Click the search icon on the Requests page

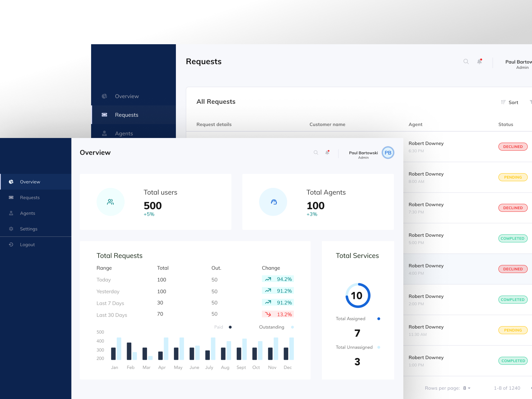pyautogui.click(x=466, y=62)
